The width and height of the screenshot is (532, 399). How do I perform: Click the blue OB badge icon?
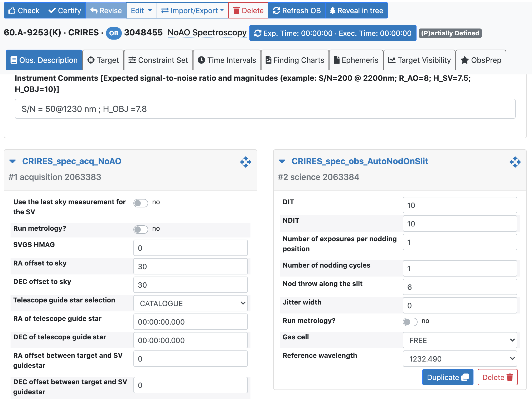tap(114, 33)
